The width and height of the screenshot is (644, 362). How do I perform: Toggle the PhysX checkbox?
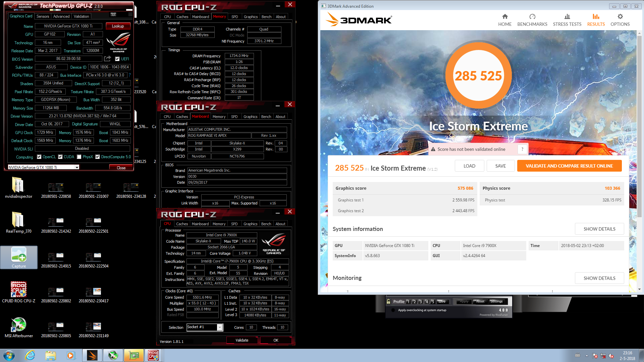[79, 157]
